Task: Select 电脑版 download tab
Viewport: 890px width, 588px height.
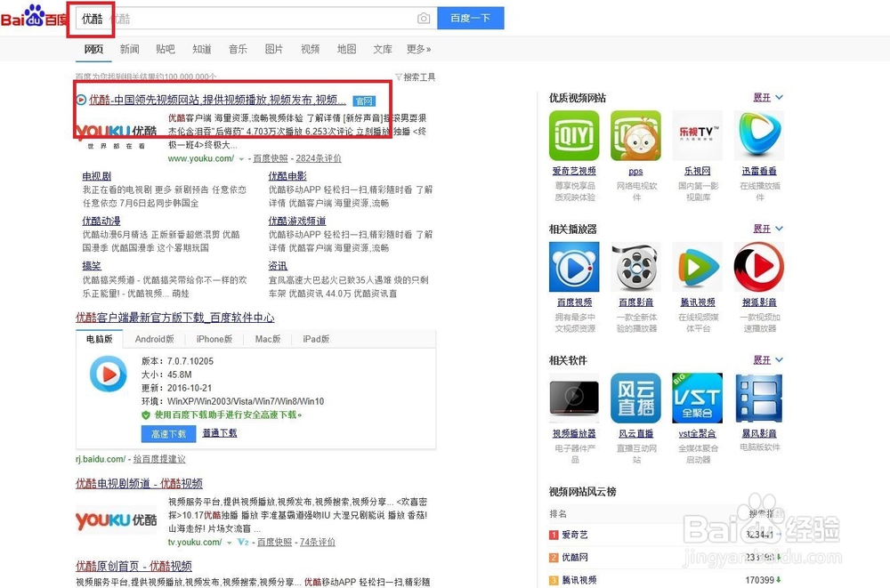Action: [x=100, y=339]
